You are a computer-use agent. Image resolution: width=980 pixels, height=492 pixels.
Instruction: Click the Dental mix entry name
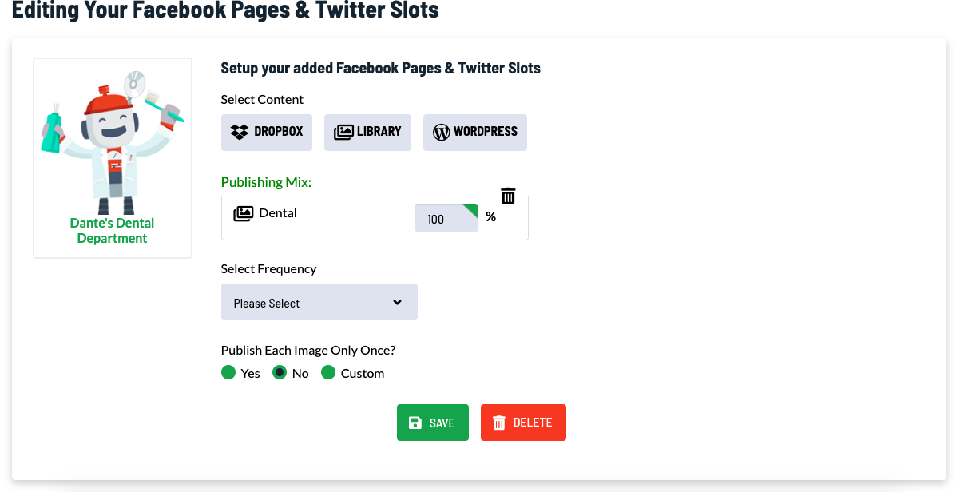point(278,213)
